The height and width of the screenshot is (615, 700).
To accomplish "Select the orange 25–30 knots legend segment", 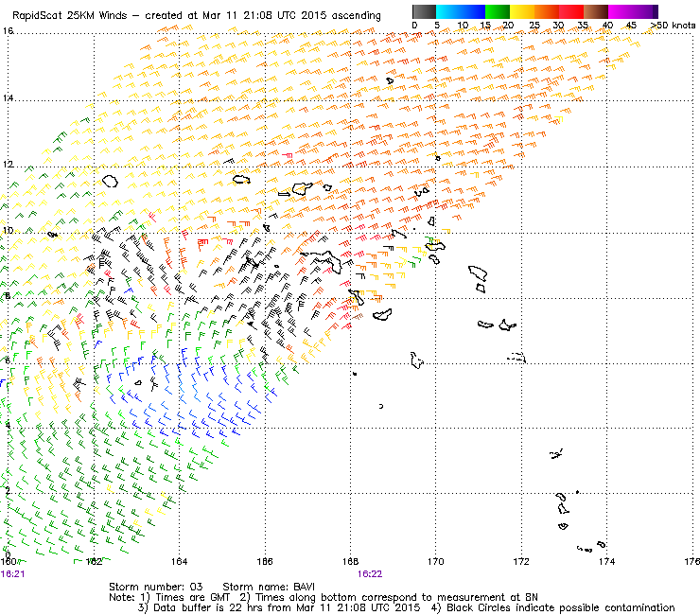I will point(547,11).
